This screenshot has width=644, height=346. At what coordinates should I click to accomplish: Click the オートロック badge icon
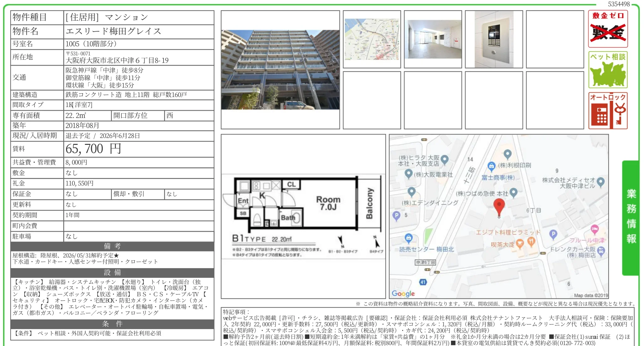(x=608, y=110)
